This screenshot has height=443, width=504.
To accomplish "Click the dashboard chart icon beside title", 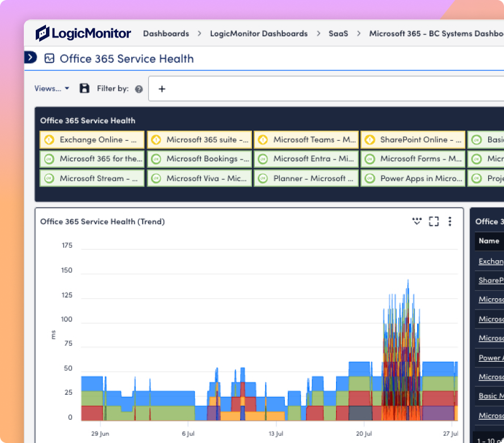I will pos(49,58).
